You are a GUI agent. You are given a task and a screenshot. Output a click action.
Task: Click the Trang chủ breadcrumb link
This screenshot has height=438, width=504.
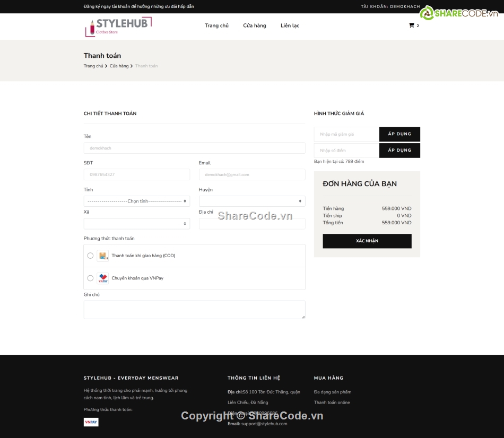point(93,66)
